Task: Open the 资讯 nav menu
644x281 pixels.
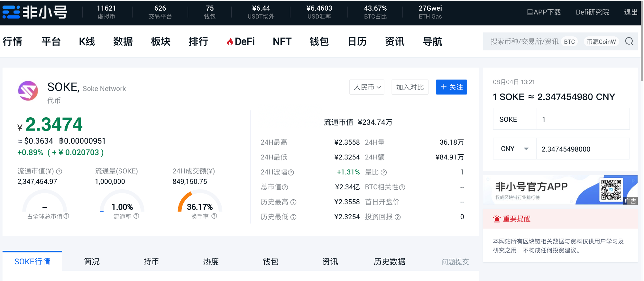Action: click(395, 41)
